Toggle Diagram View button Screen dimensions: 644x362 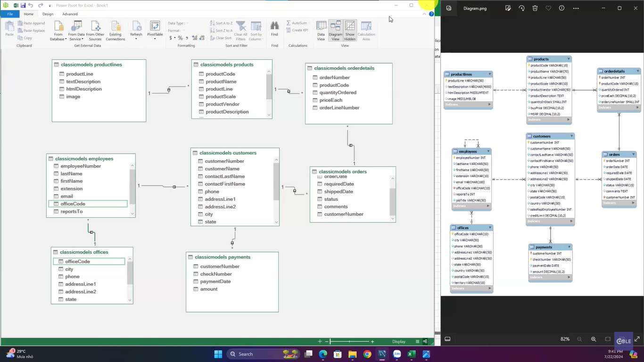click(x=336, y=31)
